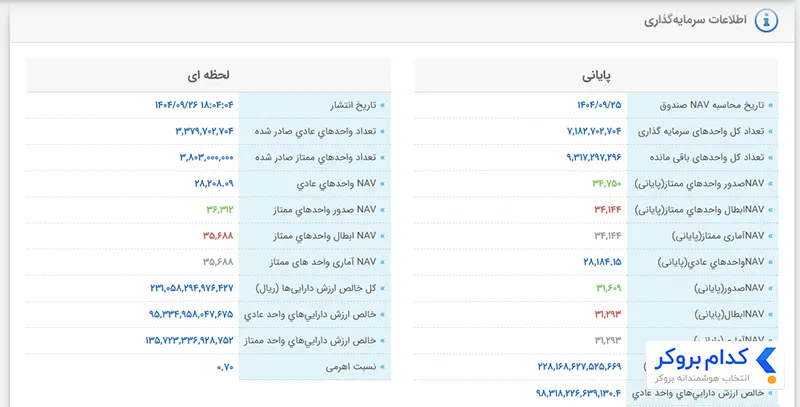Select the gray ۳۵,۶۸۸ value
800x407 pixels.
[218, 262]
